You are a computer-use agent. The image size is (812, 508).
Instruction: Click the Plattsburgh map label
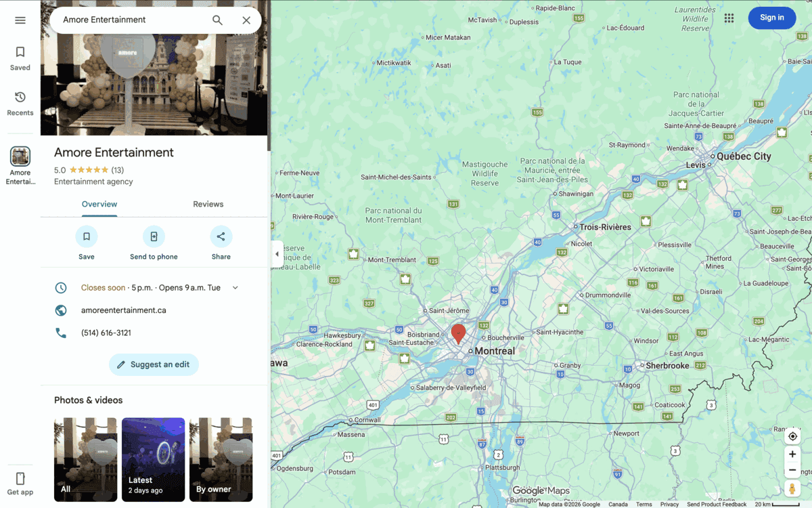point(501,467)
